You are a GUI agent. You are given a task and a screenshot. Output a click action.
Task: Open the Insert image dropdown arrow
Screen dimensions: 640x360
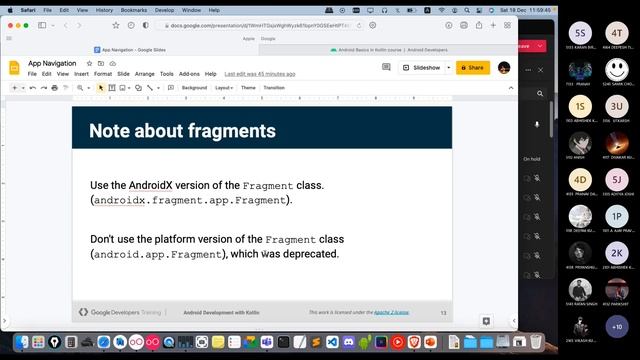coord(129,88)
